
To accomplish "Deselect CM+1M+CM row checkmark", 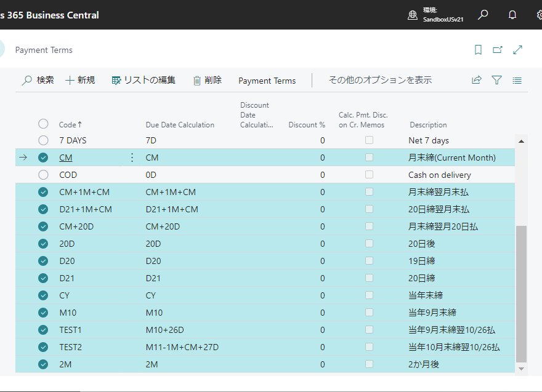I will pyautogui.click(x=43, y=192).
